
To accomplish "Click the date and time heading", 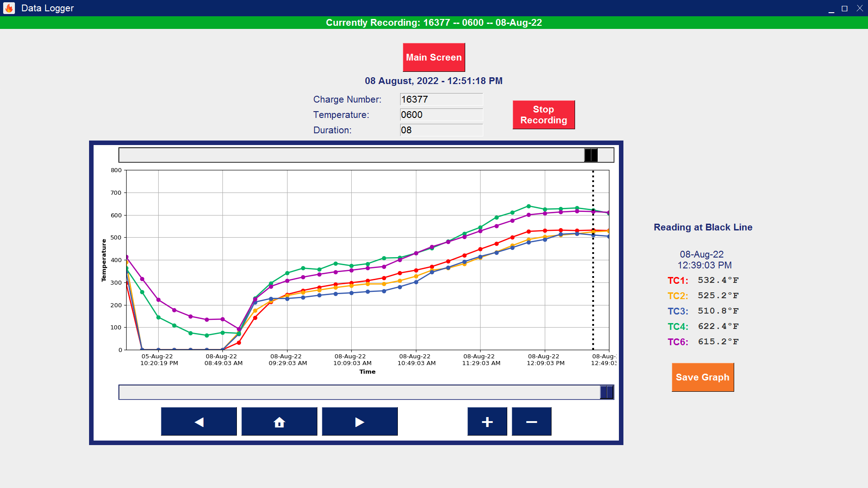I will (434, 81).
